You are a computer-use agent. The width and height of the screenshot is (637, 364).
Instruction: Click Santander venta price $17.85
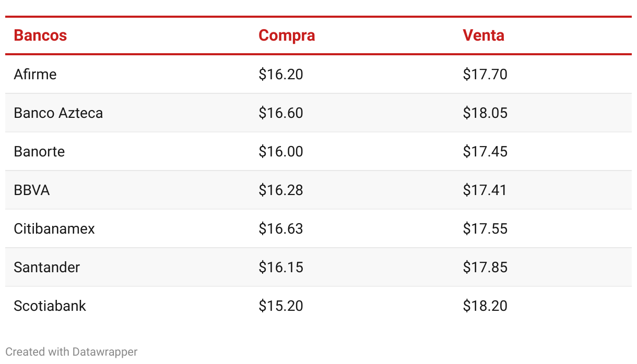click(x=485, y=267)
